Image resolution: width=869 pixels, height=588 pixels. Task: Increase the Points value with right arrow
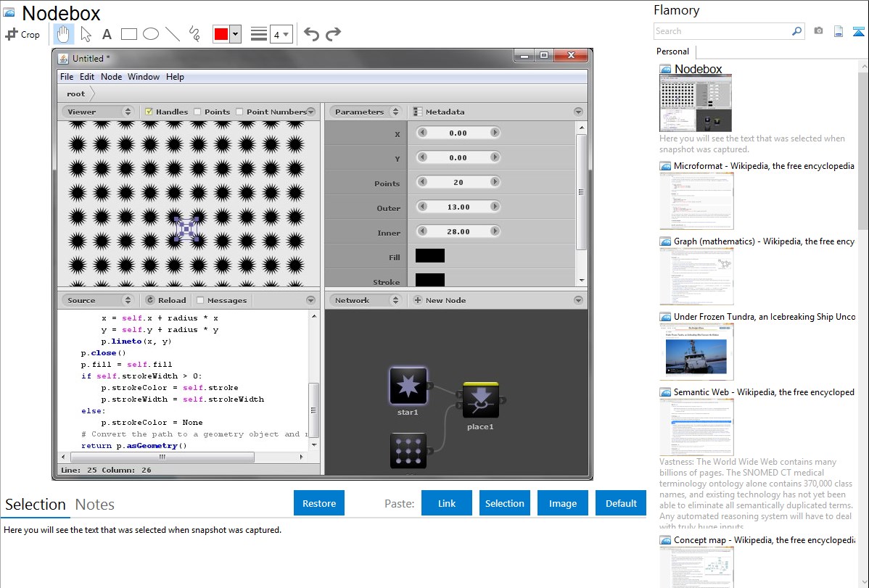point(495,182)
